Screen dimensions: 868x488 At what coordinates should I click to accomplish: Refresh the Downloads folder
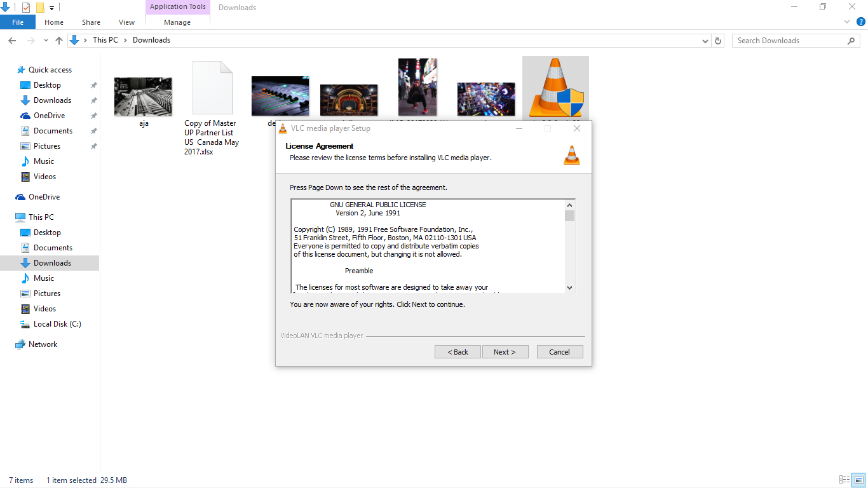click(718, 41)
